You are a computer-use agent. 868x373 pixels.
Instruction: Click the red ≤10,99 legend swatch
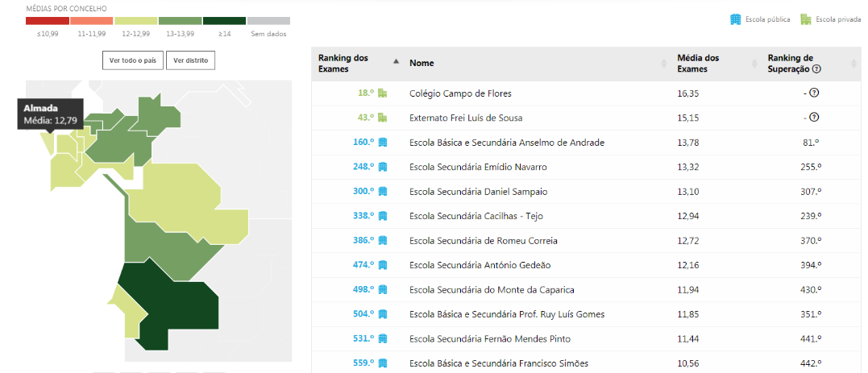click(x=48, y=21)
